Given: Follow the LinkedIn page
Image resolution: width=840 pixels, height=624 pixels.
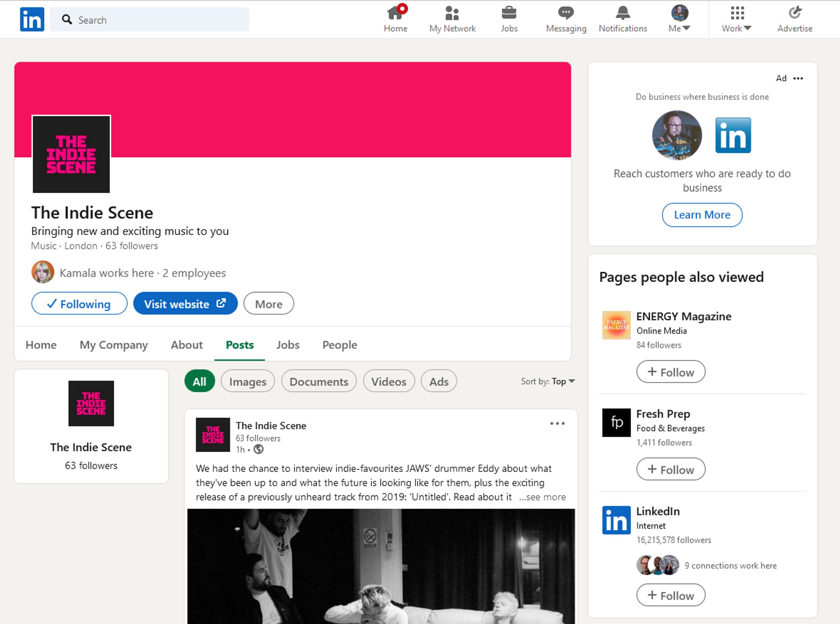Looking at the screenshot, I should pos(671,595).
